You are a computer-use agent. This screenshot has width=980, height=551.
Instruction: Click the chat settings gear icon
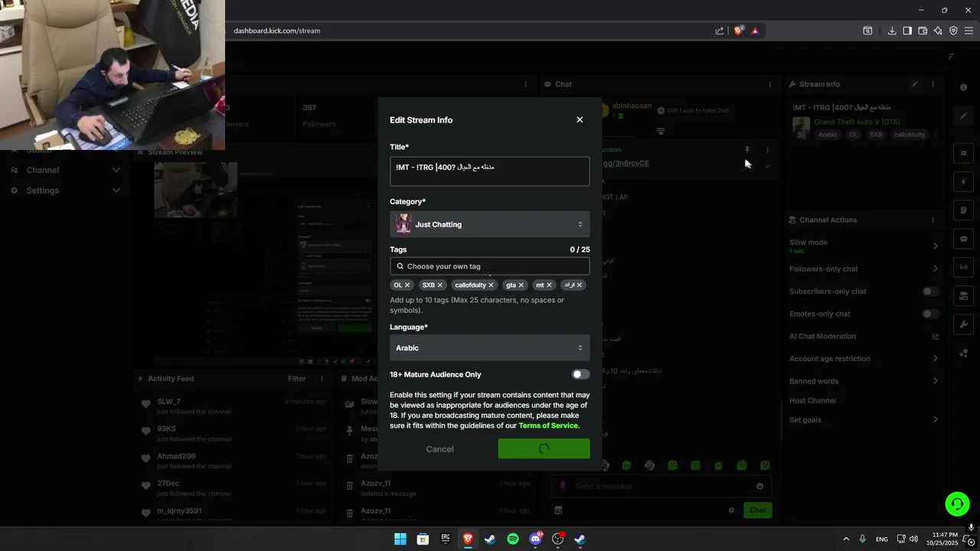731,510
